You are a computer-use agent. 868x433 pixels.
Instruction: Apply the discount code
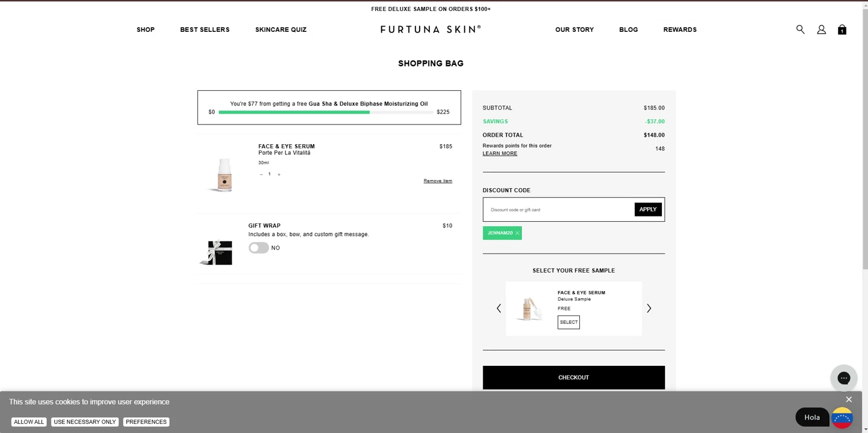[648, 210]
